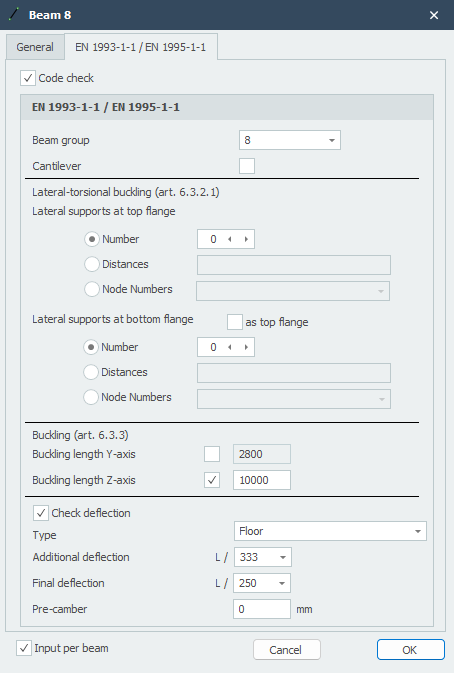454x673 pixels.
Task: Select top flange Number radio button
Action: pyautogui.click(x=91, y=239)
